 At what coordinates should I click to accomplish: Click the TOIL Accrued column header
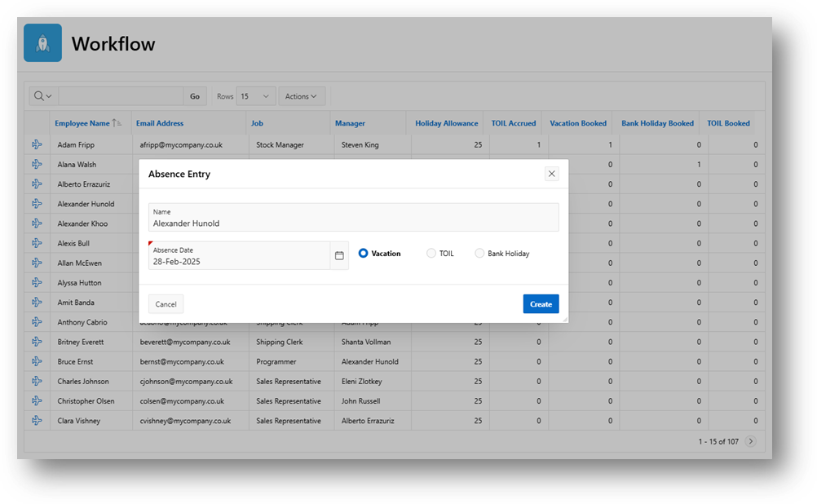point(513,123)
